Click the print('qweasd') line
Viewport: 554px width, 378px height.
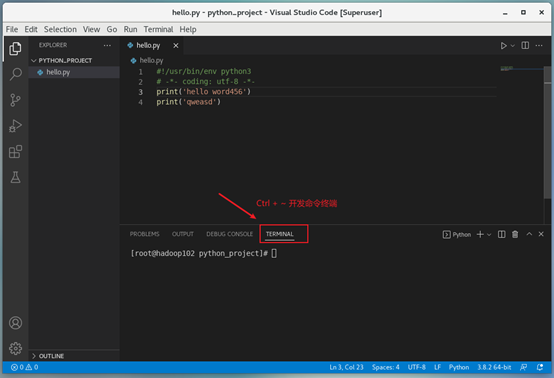188,102
